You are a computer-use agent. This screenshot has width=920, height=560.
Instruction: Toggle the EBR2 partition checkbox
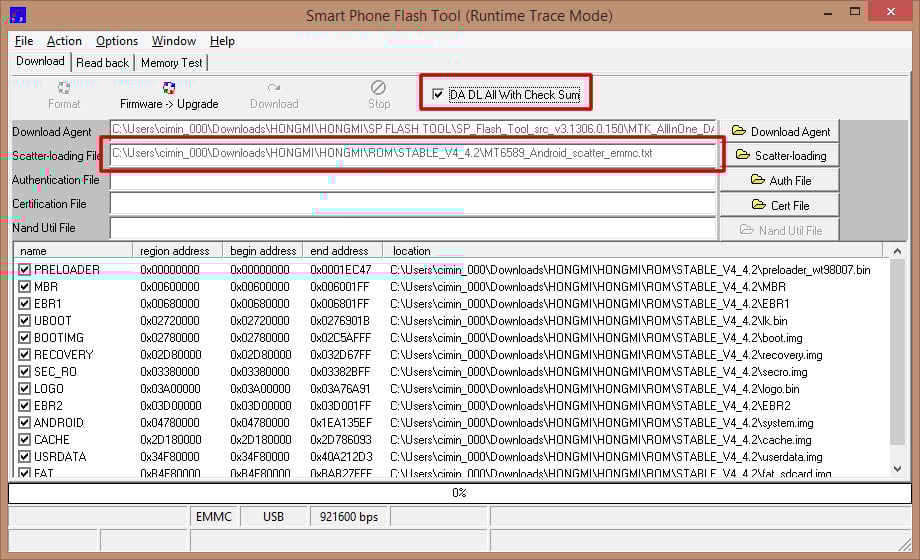pyautogui.click(x=24, y=406)
